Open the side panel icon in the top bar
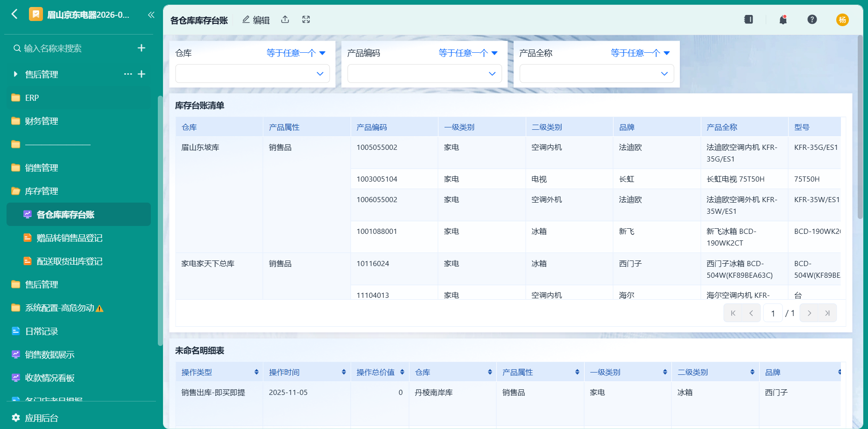This screenshot has width=868, height=429. (748, 20)
